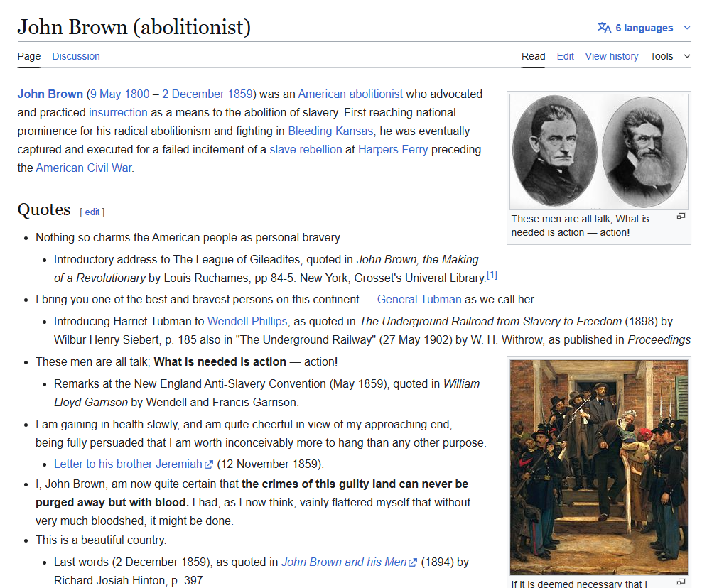The width and height of the screenshot is (707, 588).
Task: Click the '6 languages' label
Action: point(644,28)
